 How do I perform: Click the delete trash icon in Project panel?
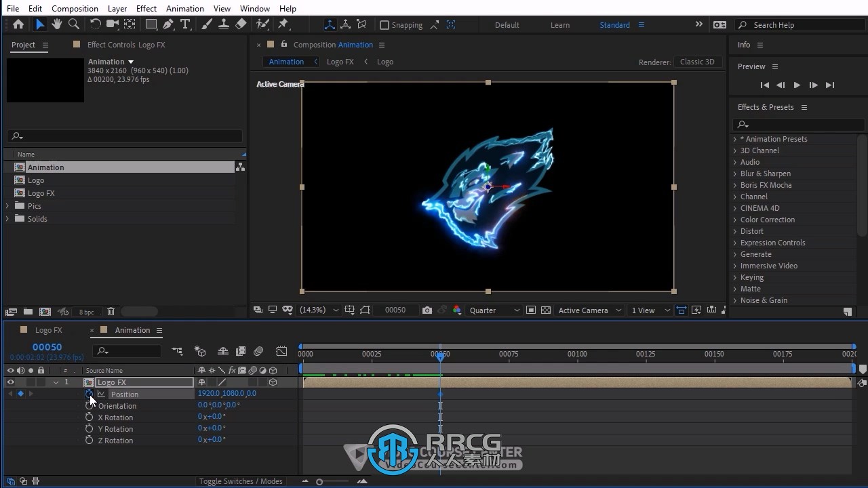point(111,312)
